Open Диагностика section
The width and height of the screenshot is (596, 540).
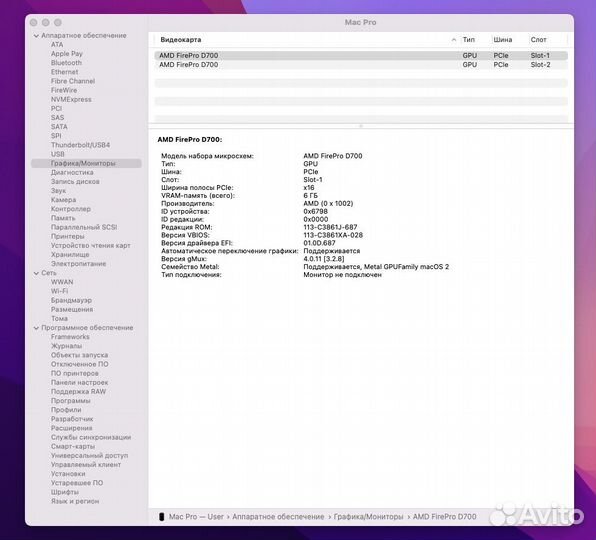pyautogui.click(x=72, y=173)
